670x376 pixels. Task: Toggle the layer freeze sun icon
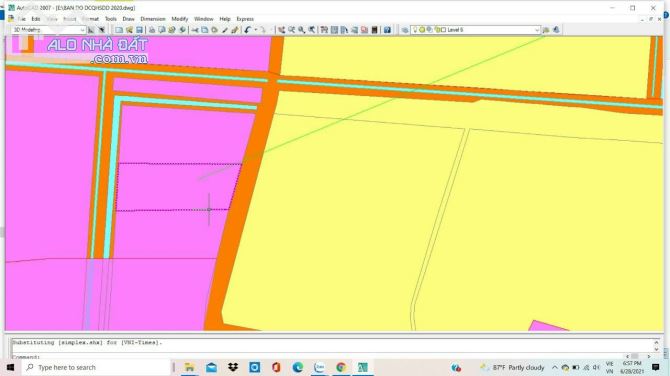point(422,30)
